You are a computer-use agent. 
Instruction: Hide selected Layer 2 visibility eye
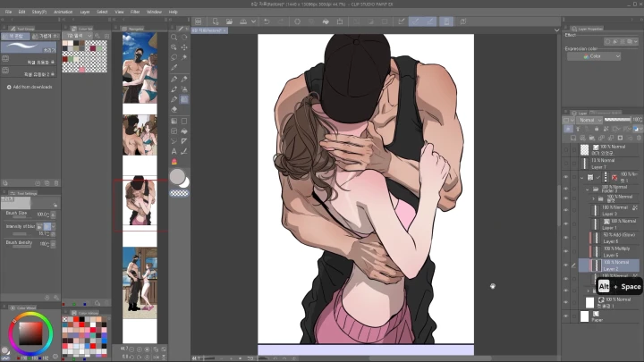point(566,265)
